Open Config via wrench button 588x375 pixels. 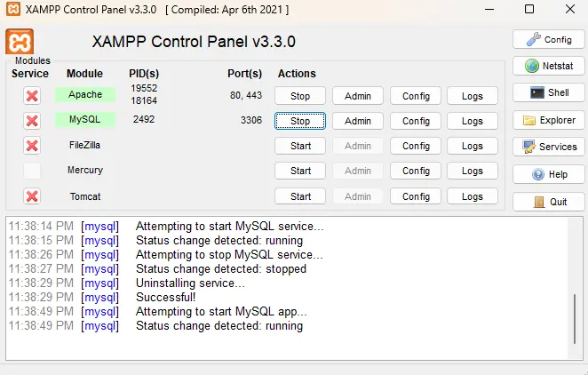tap(549, 39)
